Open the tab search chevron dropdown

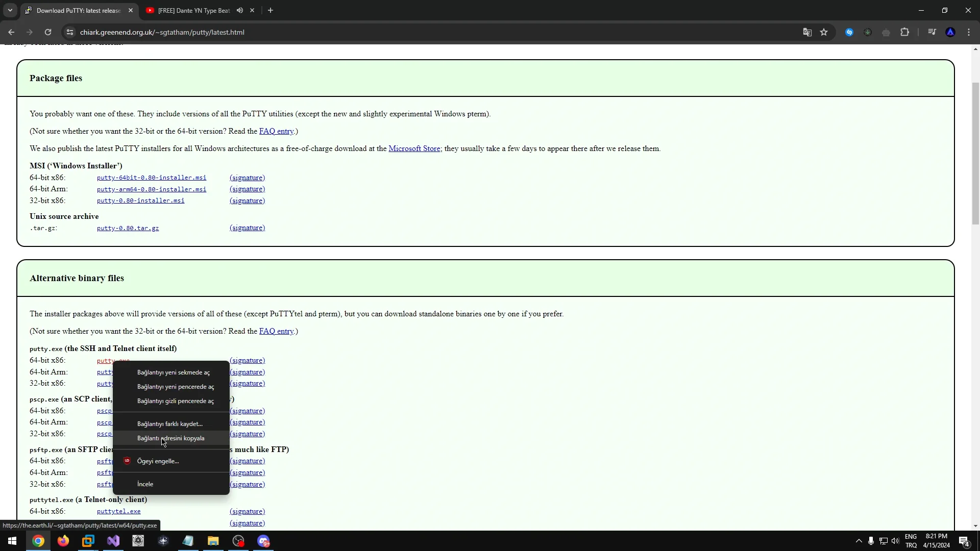click(10, 10)
